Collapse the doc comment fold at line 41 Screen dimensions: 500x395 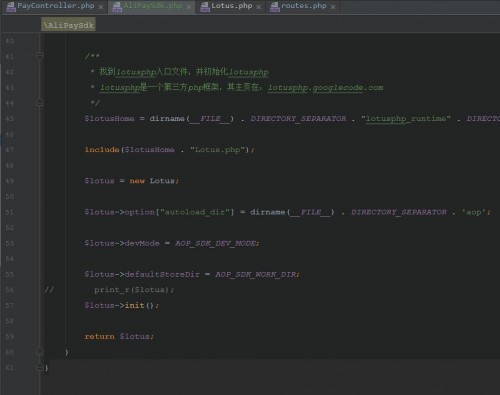39,55
